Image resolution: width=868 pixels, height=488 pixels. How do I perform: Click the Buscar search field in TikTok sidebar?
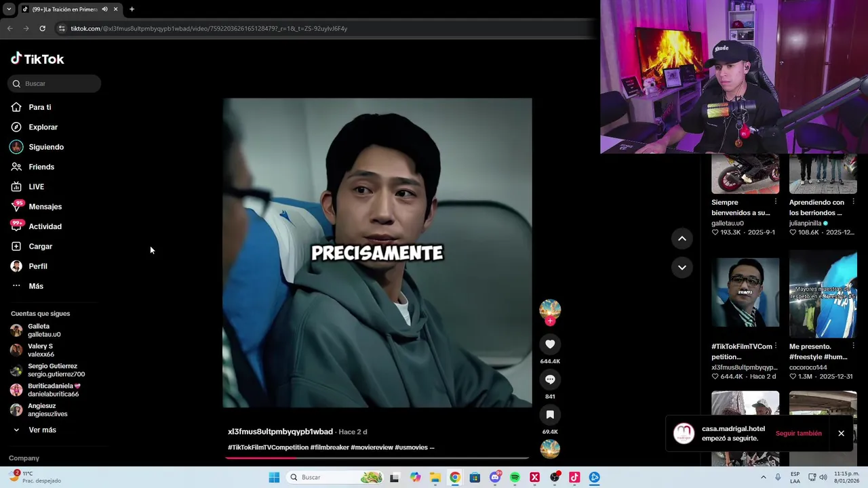[x=54, y=83]
